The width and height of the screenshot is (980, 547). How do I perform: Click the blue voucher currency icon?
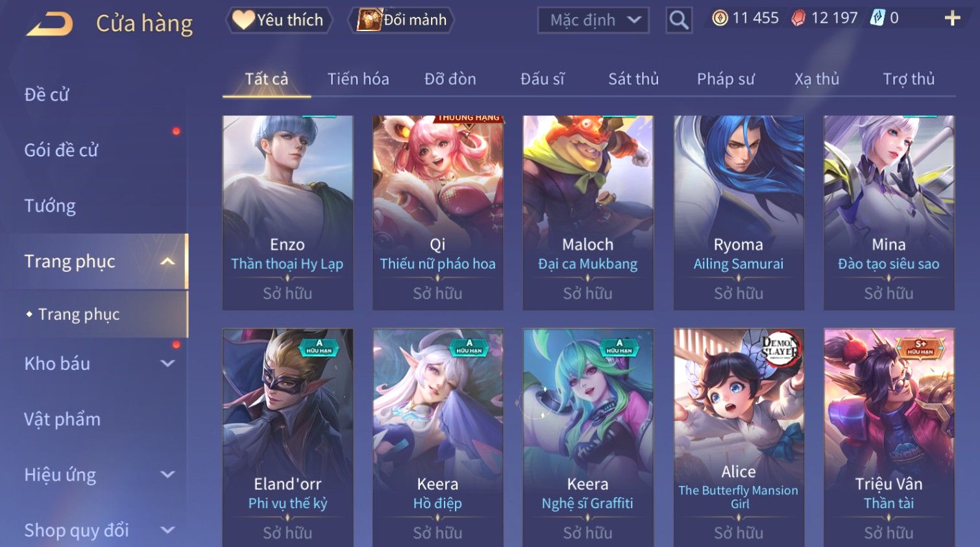pyautogui.click(x=877, y=18)
